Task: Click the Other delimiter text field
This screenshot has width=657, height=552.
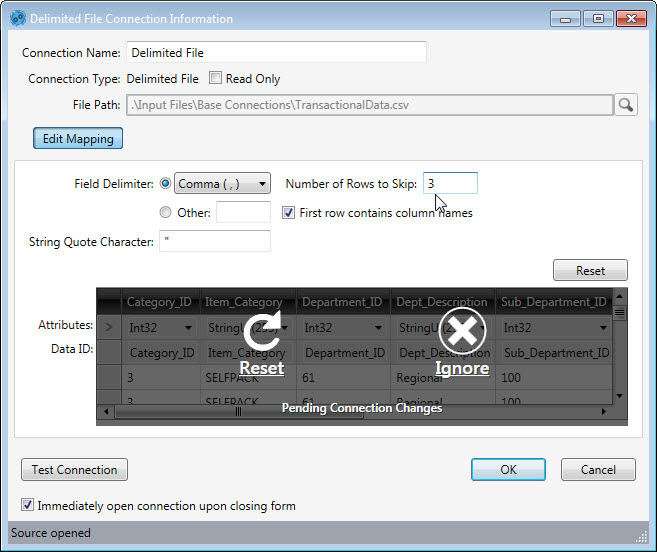Action: click(x=243, y=212)
